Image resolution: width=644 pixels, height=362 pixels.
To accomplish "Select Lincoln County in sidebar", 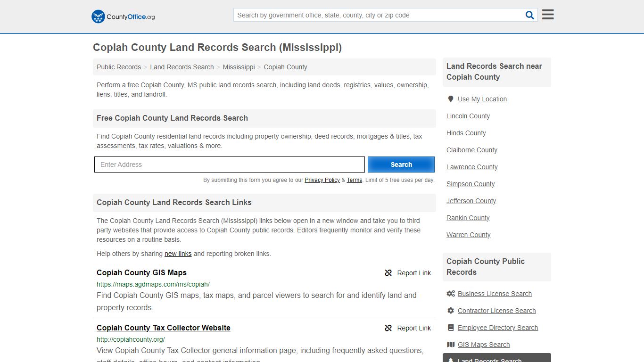I will [468, 116].
